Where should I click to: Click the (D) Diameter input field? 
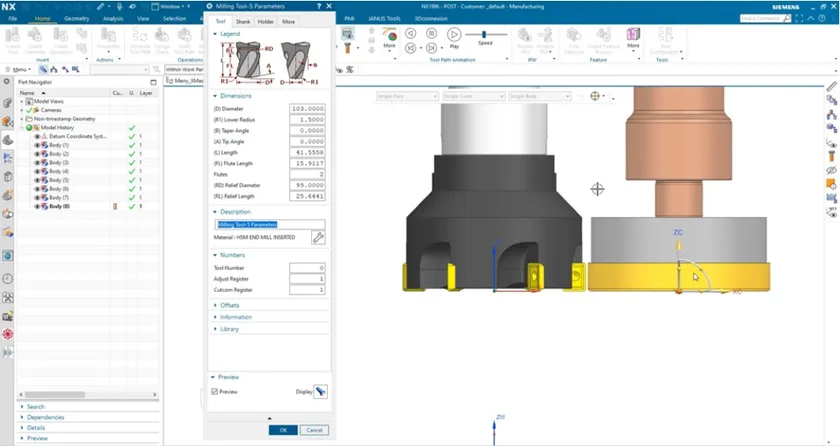click(307, 109)
